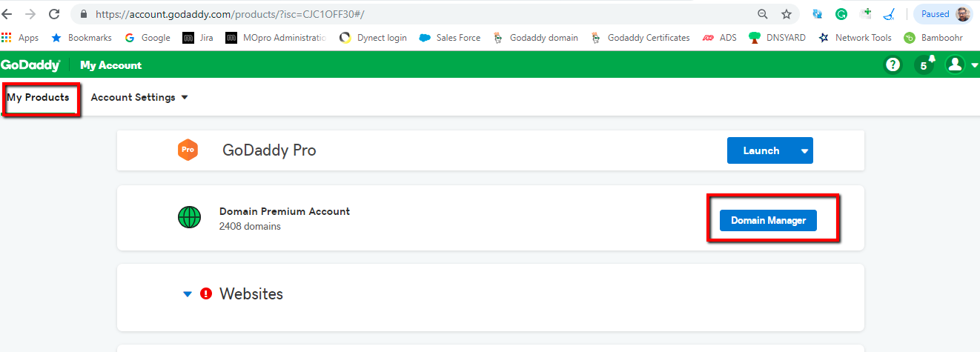
Task: Open the Apps shortcut in bookmarks bar
Action: (x=21, y=38)
